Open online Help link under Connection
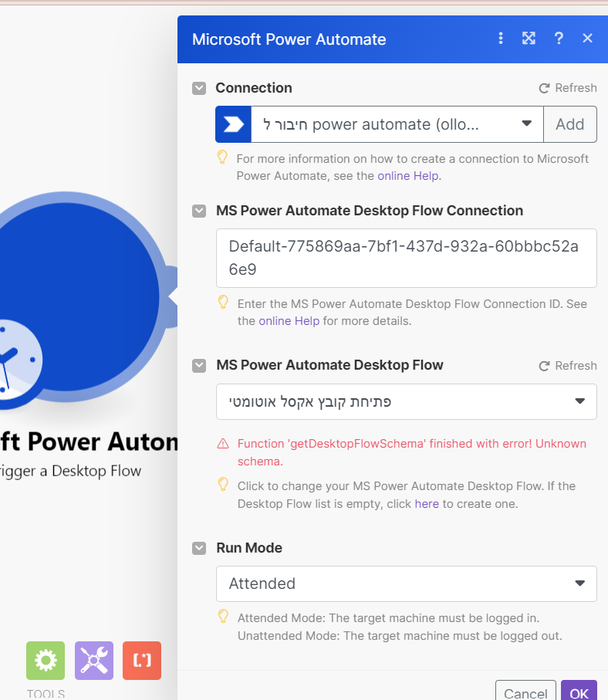 [408, 176]
